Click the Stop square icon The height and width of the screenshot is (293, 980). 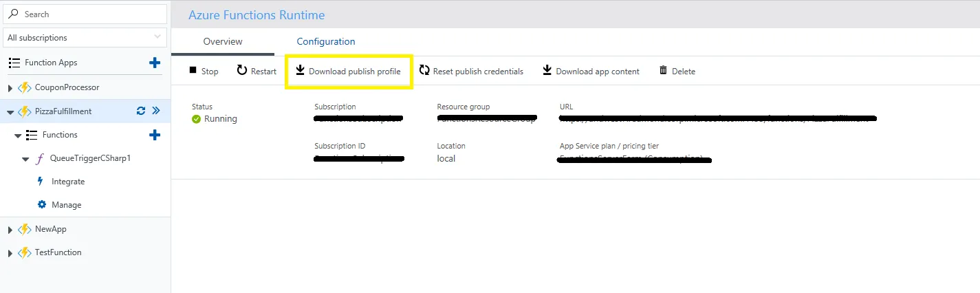click(x=193, y=70)
